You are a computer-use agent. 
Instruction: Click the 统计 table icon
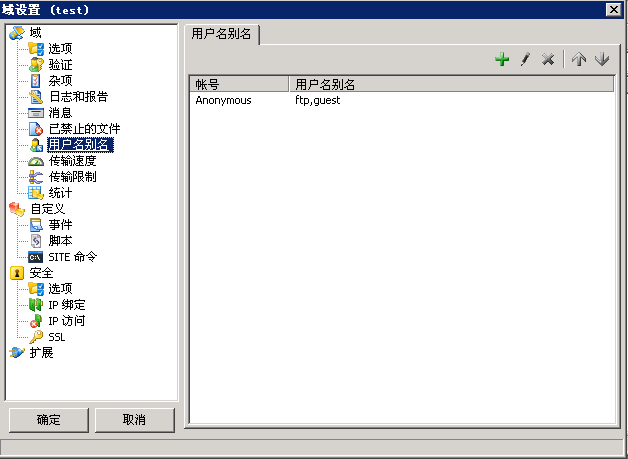point(36,193)
